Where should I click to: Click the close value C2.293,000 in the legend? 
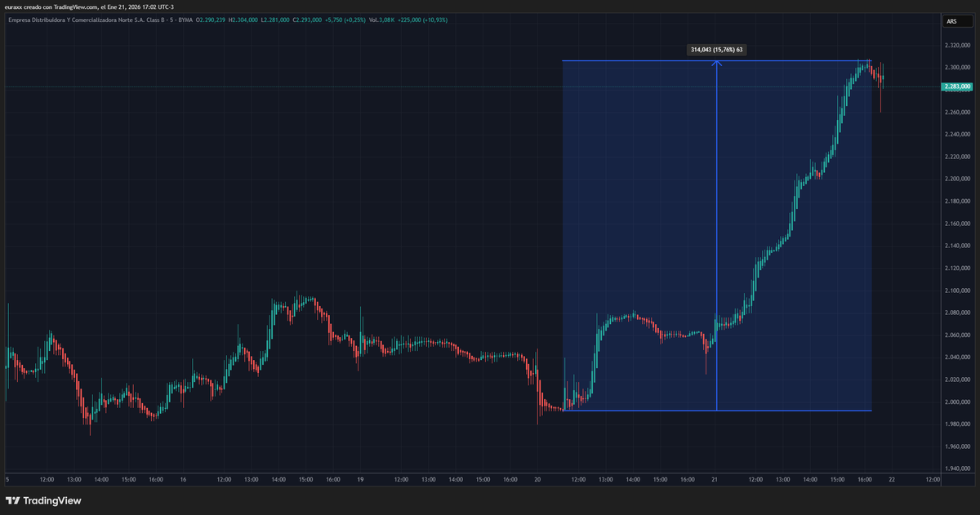pos(309,18)
